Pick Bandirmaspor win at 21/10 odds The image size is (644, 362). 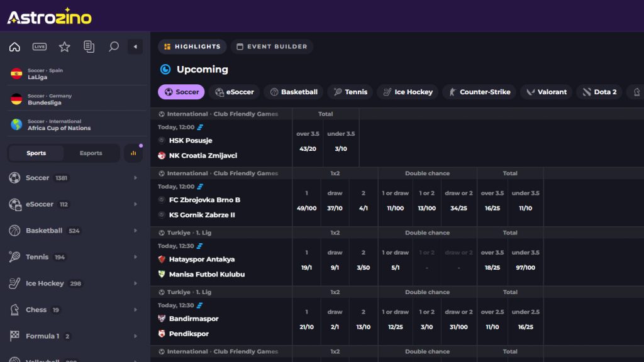306,320
